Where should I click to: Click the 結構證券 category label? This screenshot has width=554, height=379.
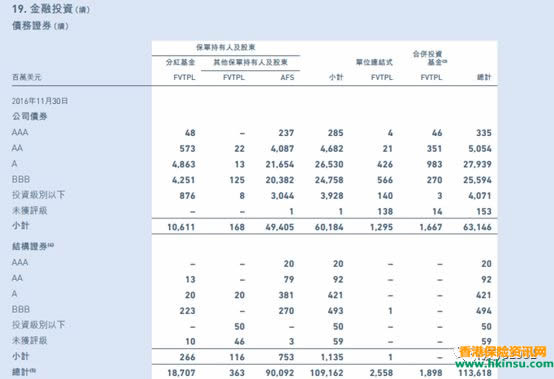click(x=33, y=246)
